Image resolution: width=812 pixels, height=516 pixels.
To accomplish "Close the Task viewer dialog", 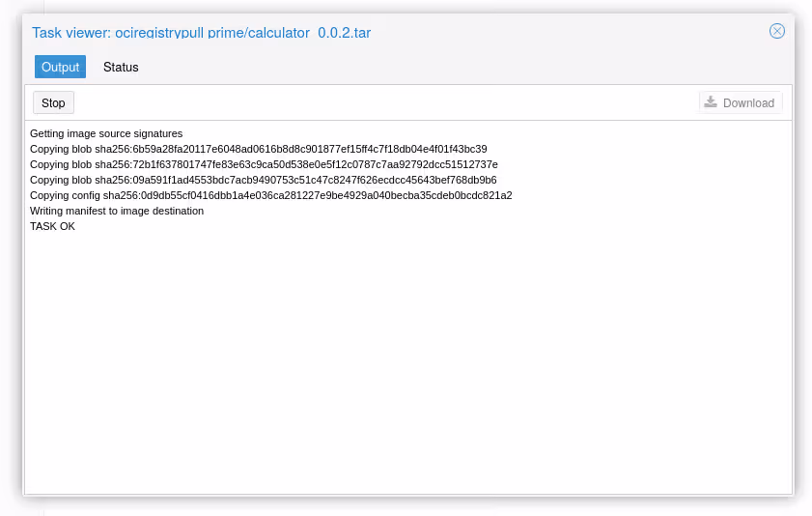I will (776, 31).
